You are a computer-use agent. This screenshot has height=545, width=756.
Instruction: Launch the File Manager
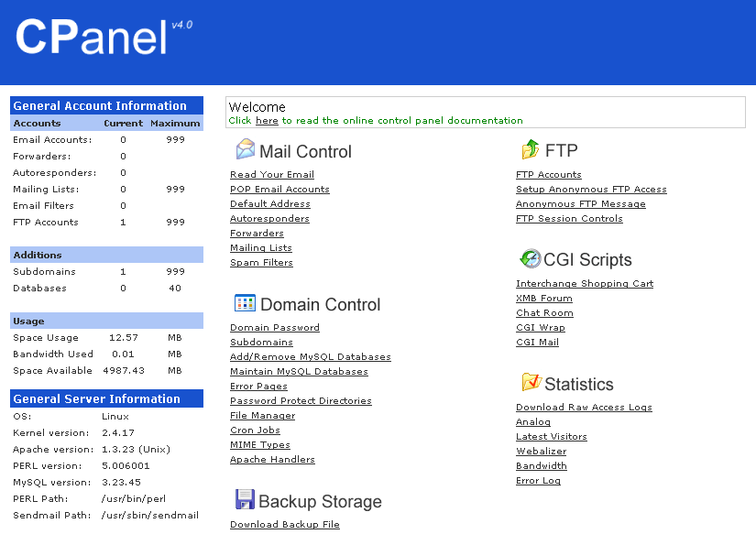tap(262, 416)
